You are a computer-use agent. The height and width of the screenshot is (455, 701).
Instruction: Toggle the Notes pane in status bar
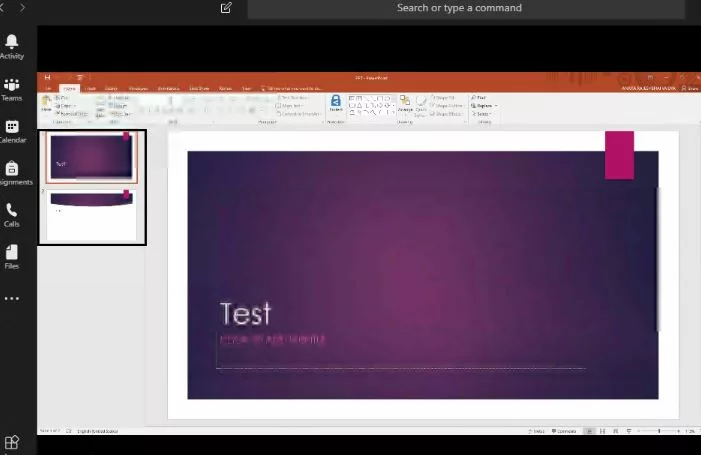(536, 431)
